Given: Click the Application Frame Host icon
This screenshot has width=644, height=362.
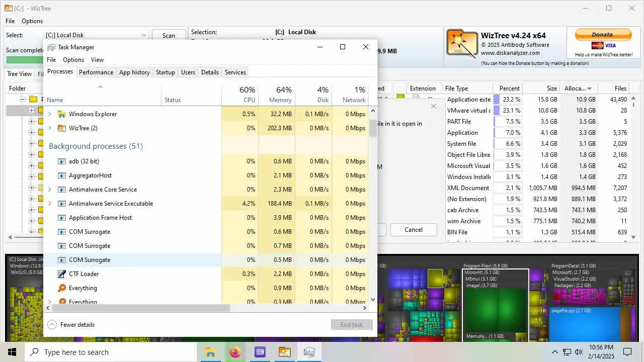Looking at the screenshot, I should pyautogui.click(x=62, y=218).
